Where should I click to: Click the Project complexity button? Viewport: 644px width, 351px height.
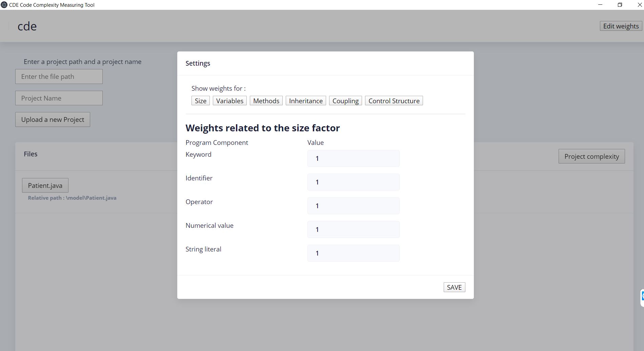click(591, 156)
